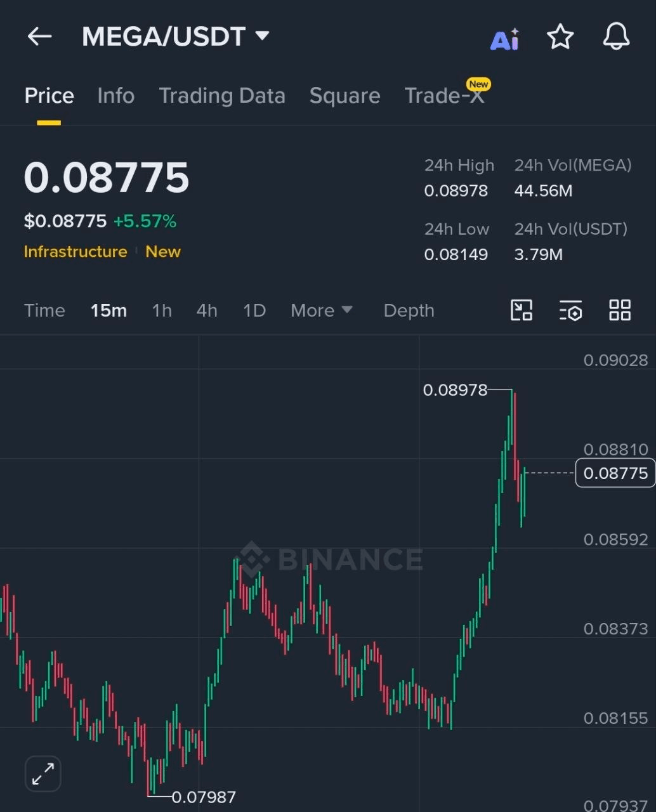The image size is (656, 812).
Task: Tap the 24h Low value 0.08149
Action: tap(456, 254)
